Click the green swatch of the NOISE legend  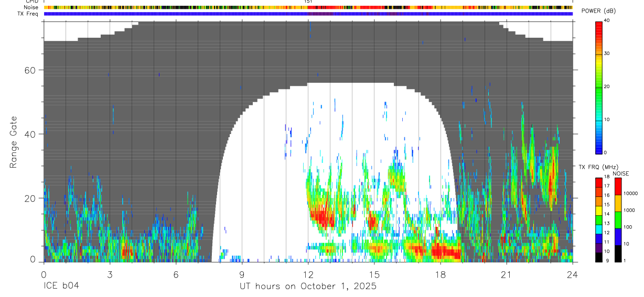coord(618,220)
